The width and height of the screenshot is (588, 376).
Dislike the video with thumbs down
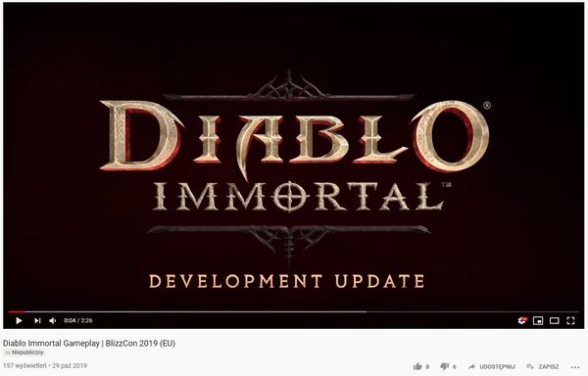444,366
